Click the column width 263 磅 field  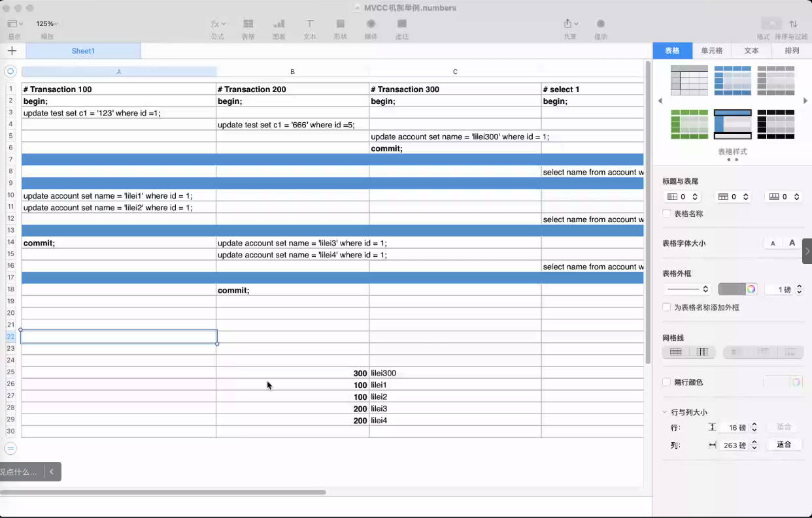pos(734,445)
